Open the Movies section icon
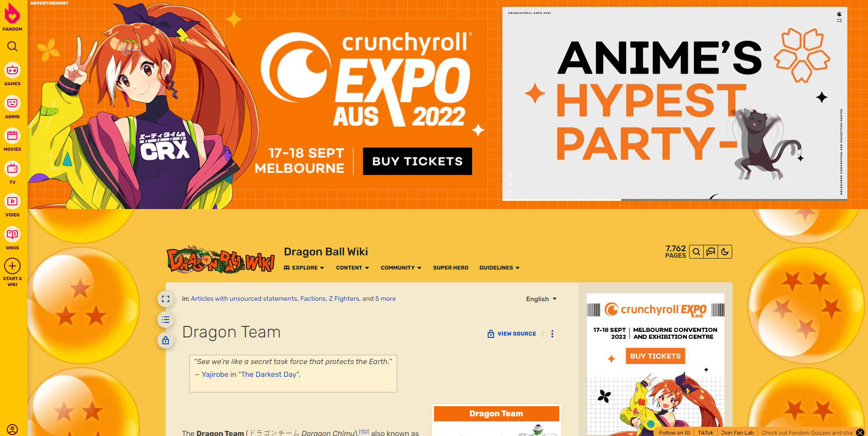 [12, 136]
